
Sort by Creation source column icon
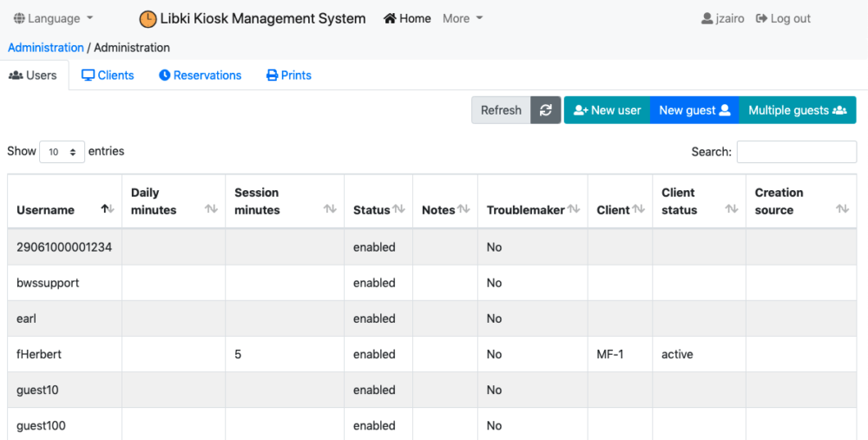click(x=842, y=209)
